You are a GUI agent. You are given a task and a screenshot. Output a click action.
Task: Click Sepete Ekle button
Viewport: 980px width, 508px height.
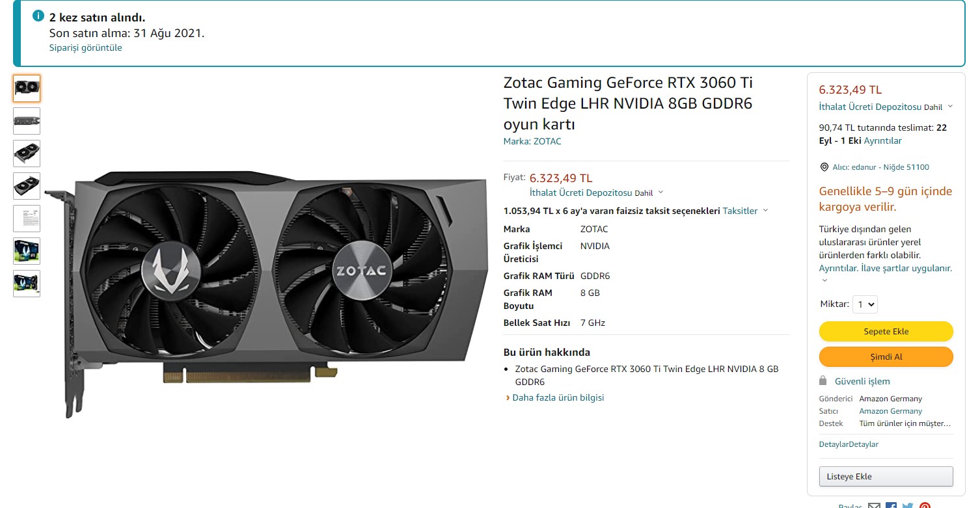pos(886,331)
